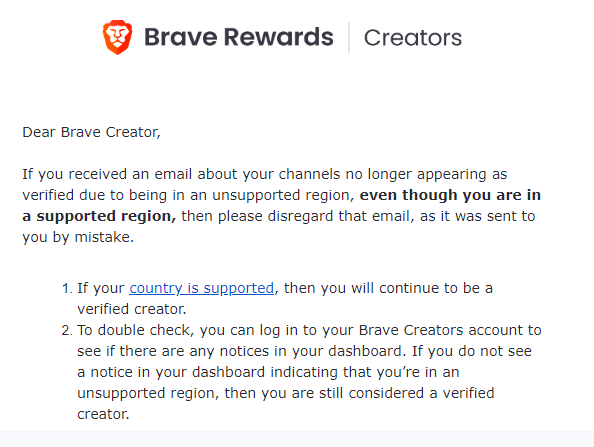This screenshot has height=447, width=594.
Task: Click the word 'dashboard.' in item two
Action: (x=367, y=351)
